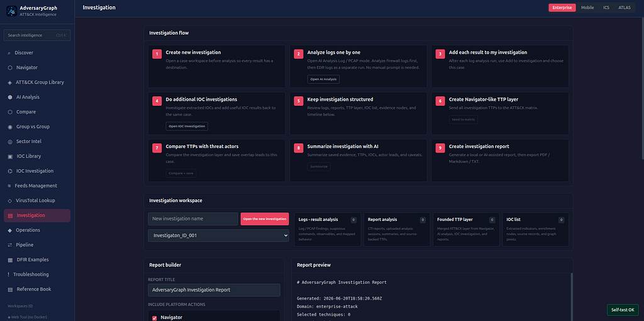Click the New investigation name field
This screenshot has height=321, width=644.
pos(193,218)
